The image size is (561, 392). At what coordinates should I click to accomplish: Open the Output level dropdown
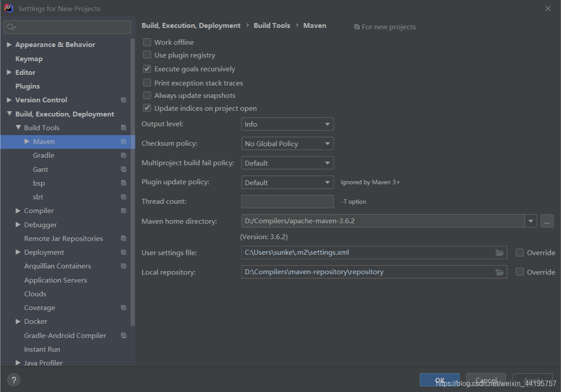coord(287,124)
